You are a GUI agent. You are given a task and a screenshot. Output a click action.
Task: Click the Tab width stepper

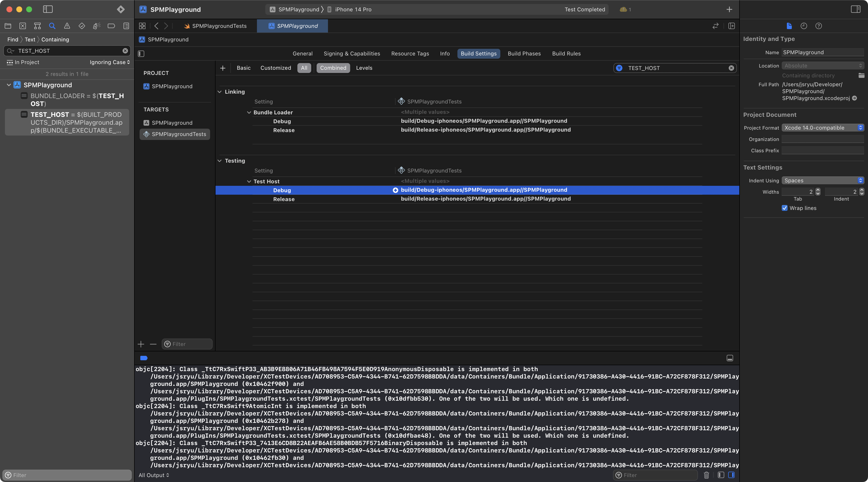[x=817, y=192]
